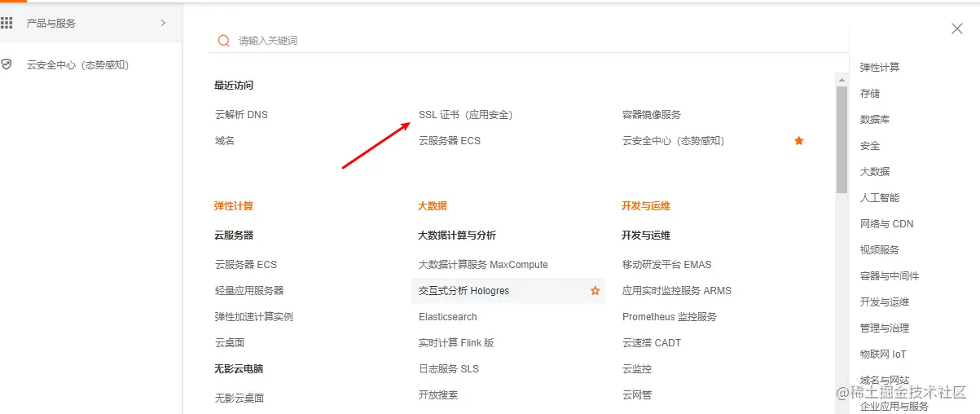Open 无影云桌面 link
The height and width of the screenshot is (414, 980).
point(240,399)
